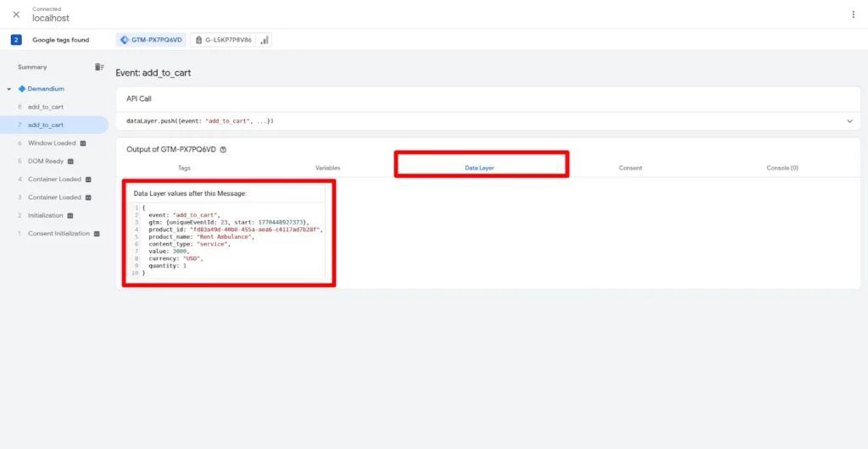868x449 pixels.
Task: Click the badge icon next to DOM Ready
Action: (70, 162)
